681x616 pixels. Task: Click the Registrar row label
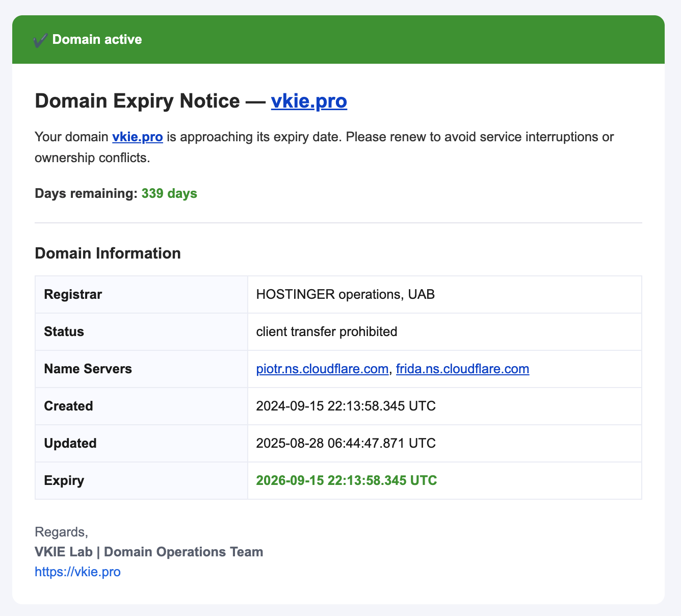[x=73, y=294]
